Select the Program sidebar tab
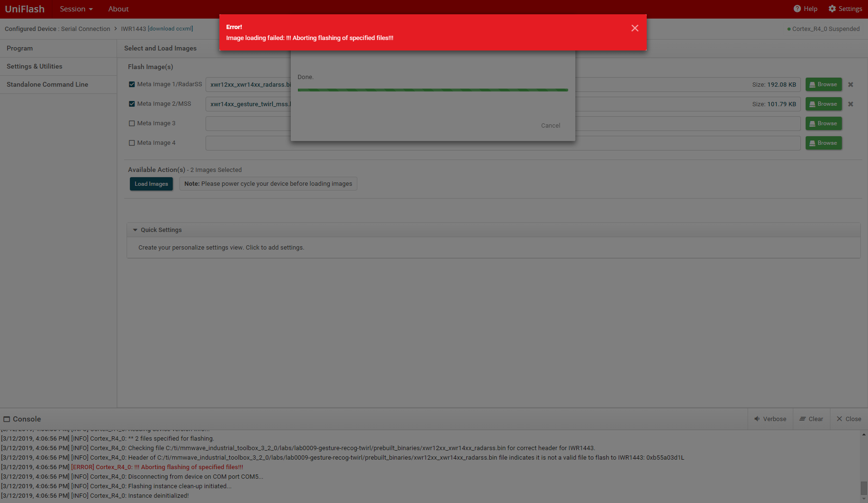The image size is (868, 503). (x=58, y=49)
